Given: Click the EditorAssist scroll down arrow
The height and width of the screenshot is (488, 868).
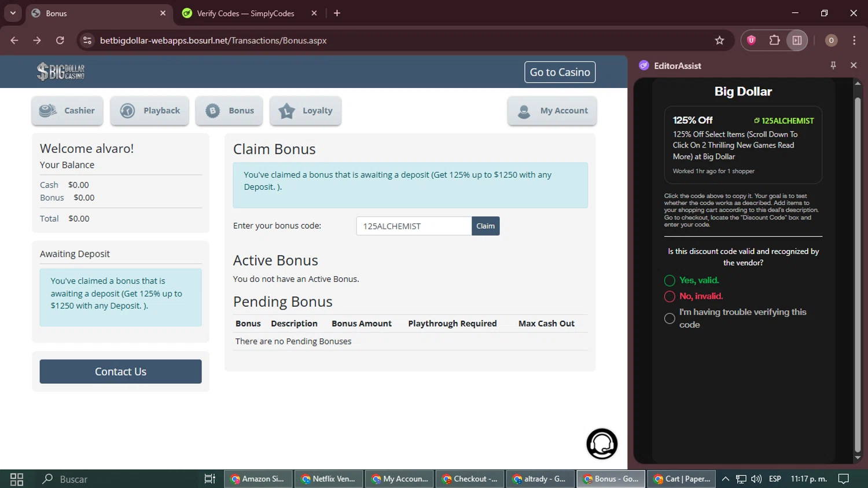Looking at the screenshot, I should pos(858,458).
